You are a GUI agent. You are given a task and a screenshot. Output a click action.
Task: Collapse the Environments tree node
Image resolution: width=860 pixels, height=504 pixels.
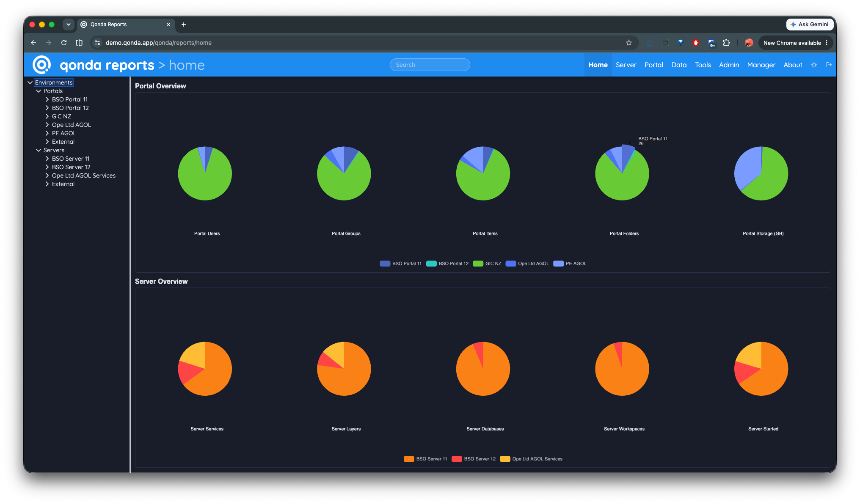(x=30, y=82)
